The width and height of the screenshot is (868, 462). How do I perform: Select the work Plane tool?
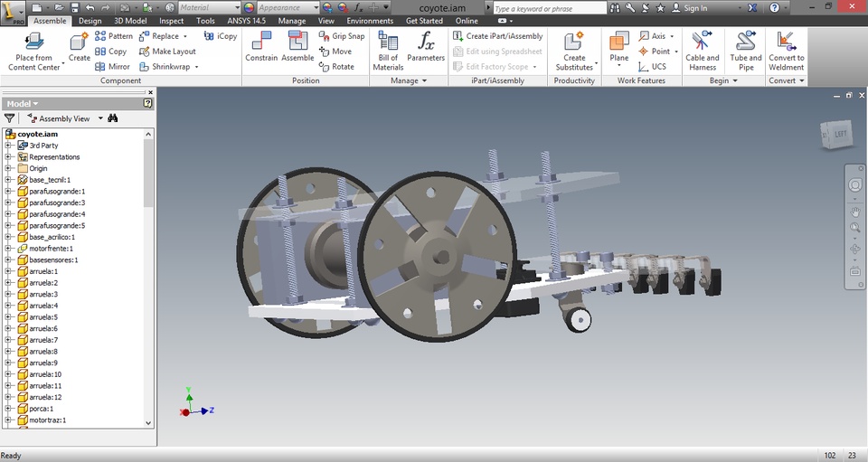[x=618, y=47]
